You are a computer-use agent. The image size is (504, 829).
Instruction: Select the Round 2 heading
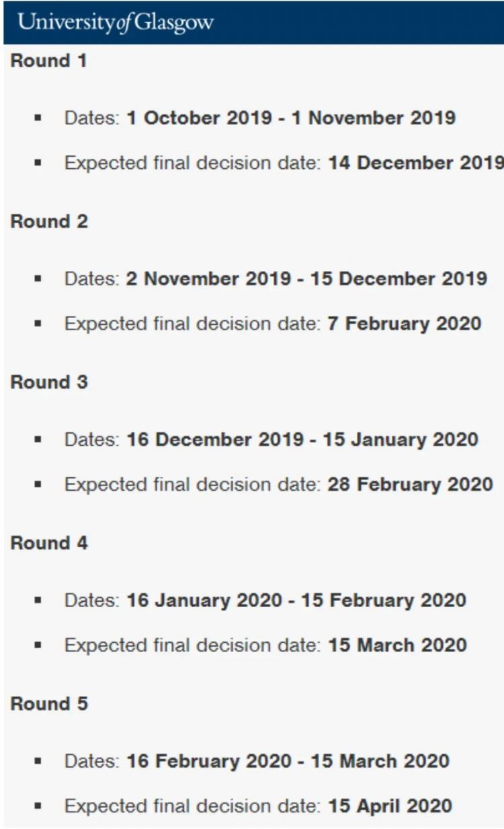pyautogui.click(x=49, y=221)
